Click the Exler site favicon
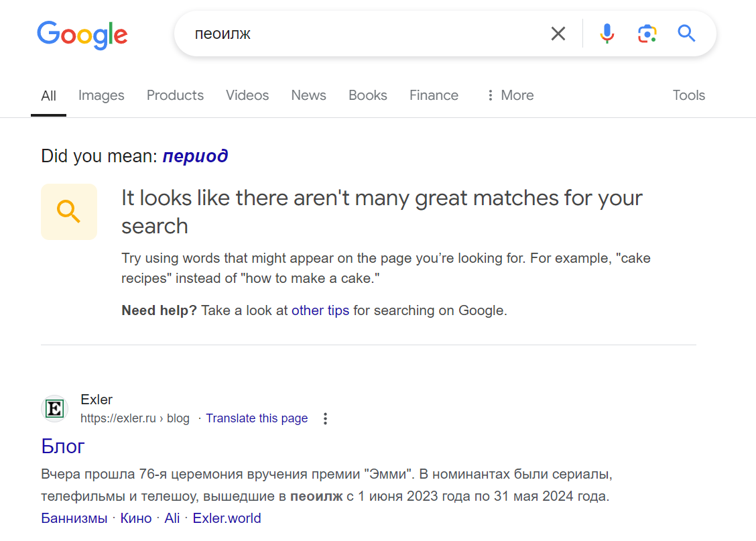756x541 pixels. pyautogui.click(x=54, y=408)
